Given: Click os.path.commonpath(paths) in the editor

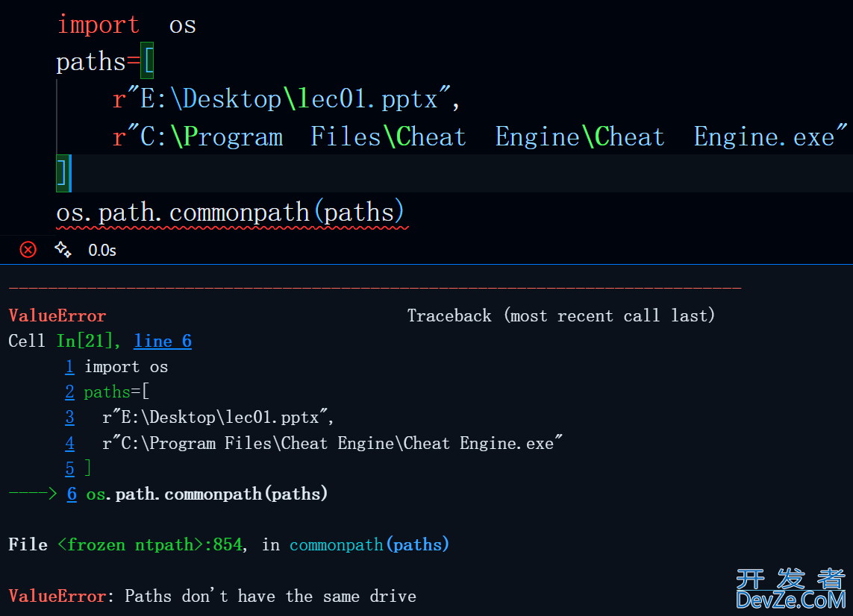Looking at the screenshot, I should click(230, 212).
